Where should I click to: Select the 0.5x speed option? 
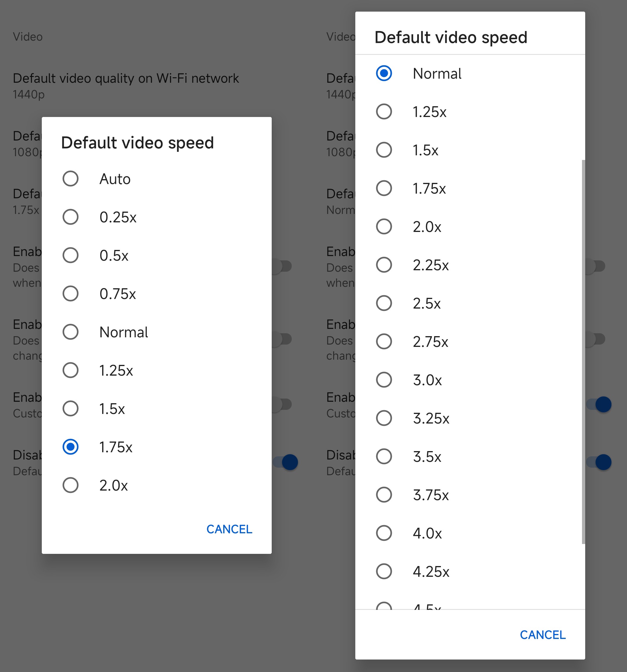pyautogui.click(x=71, y=255)
